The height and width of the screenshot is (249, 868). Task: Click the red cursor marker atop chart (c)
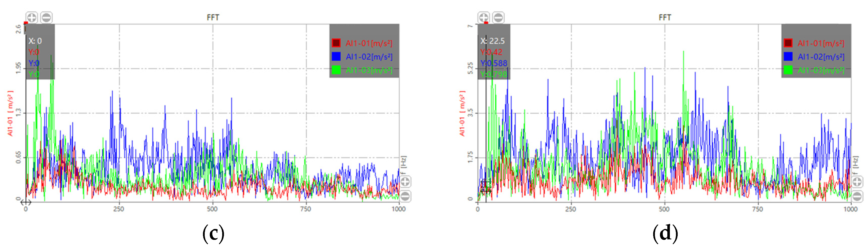tap(26, 23)
